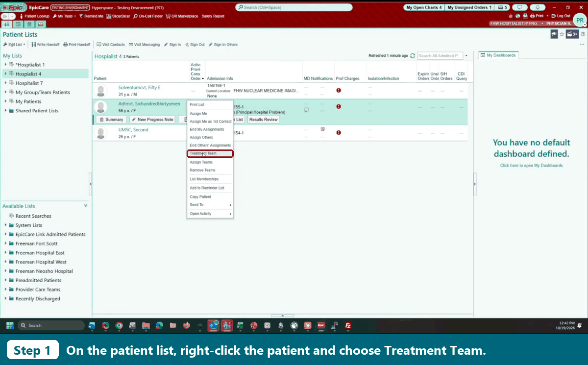Open Visit Messaging
This screenshot has height=365, width=588.
click(x=144, y=45)
